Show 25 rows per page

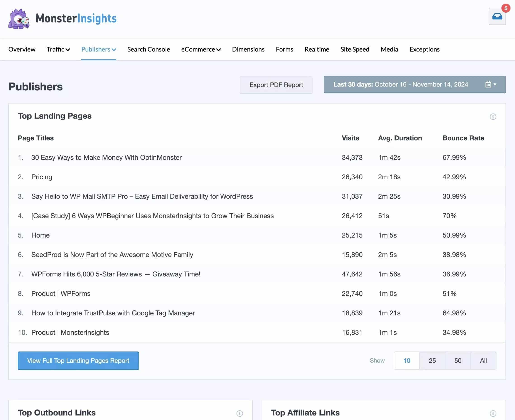click(x=432, y=361)
